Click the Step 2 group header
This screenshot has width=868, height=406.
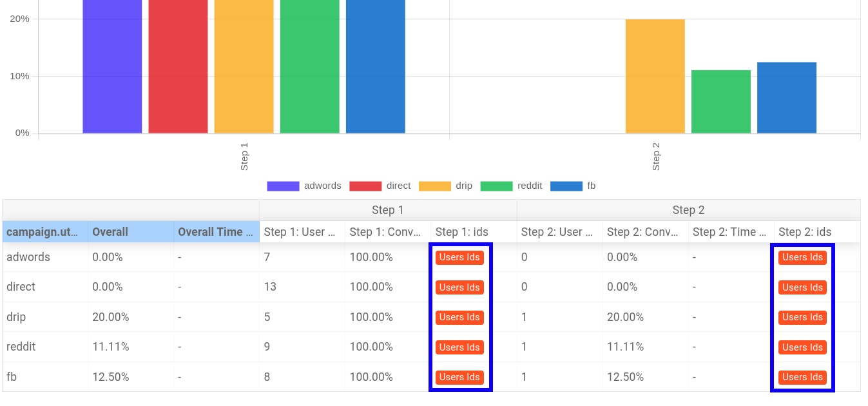(x=688, y=209)
